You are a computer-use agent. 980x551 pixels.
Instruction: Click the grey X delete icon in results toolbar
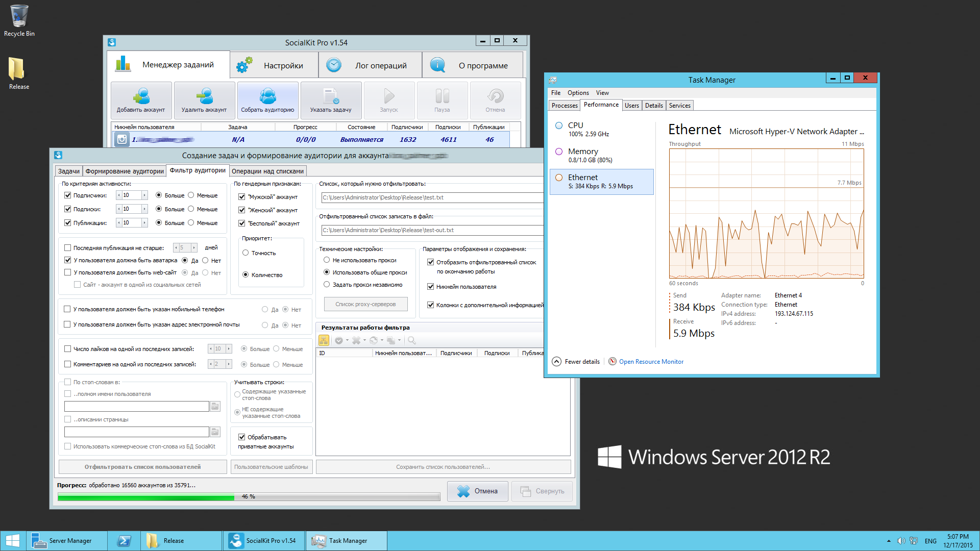[356, 340]
